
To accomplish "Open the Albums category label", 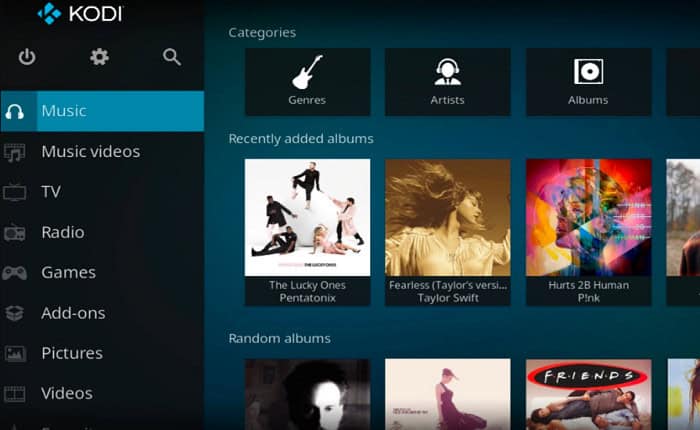I will point(588,100).
